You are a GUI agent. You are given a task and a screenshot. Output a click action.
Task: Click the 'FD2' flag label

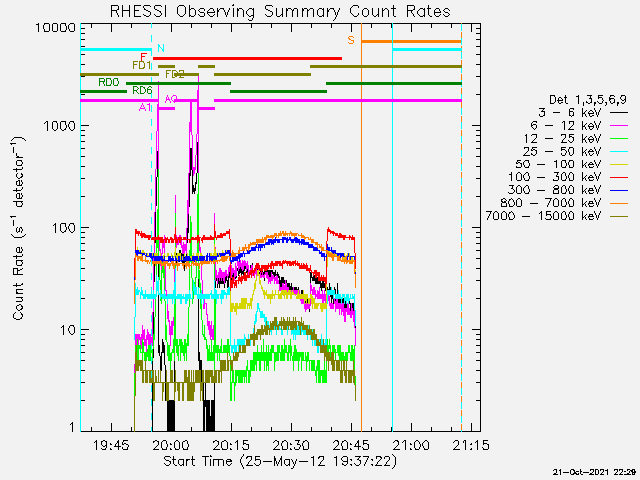[175, 74]
